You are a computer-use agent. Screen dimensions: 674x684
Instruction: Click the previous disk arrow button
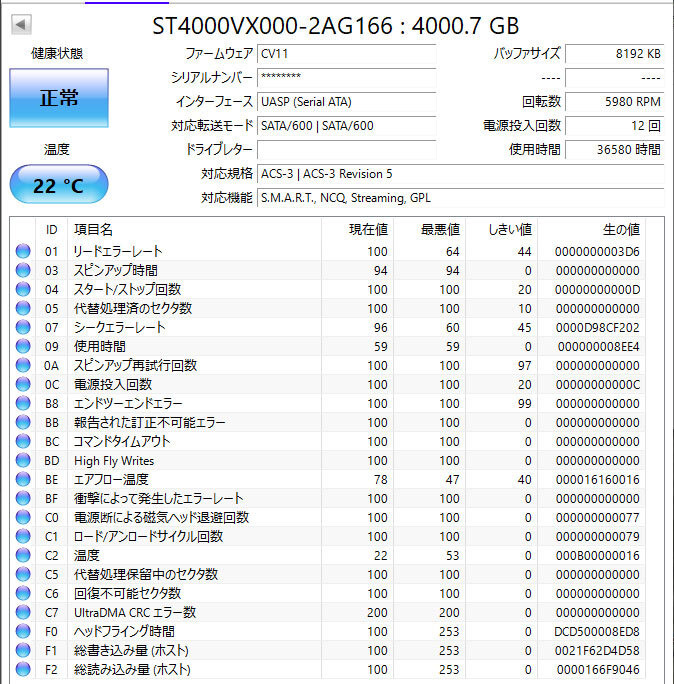[x=21, y=24]
